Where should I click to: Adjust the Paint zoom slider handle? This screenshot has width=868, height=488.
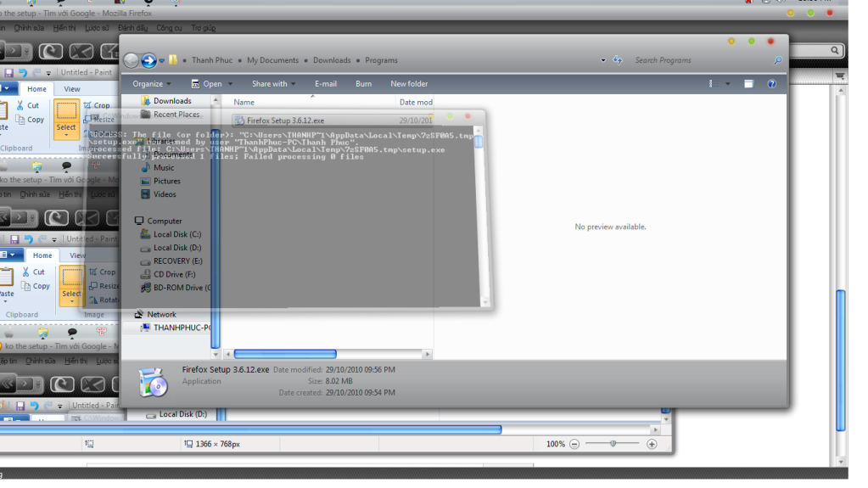tap(613, 444)
